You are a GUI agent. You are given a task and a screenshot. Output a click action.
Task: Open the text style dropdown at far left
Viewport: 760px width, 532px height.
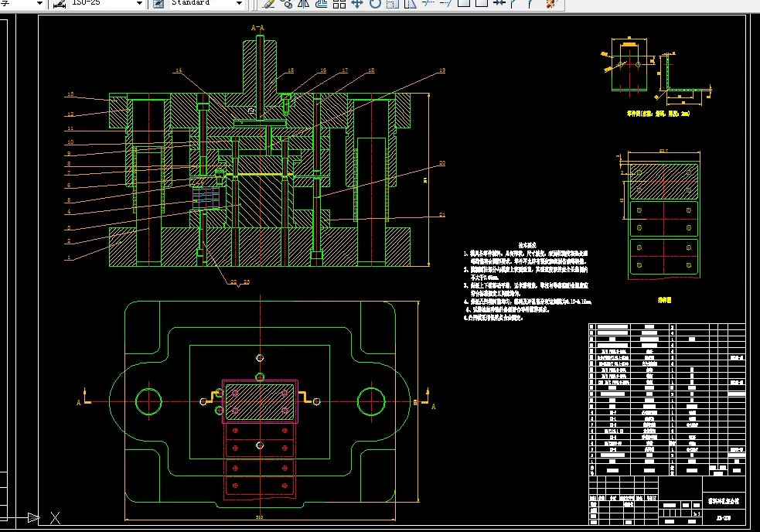pos(39,3)
